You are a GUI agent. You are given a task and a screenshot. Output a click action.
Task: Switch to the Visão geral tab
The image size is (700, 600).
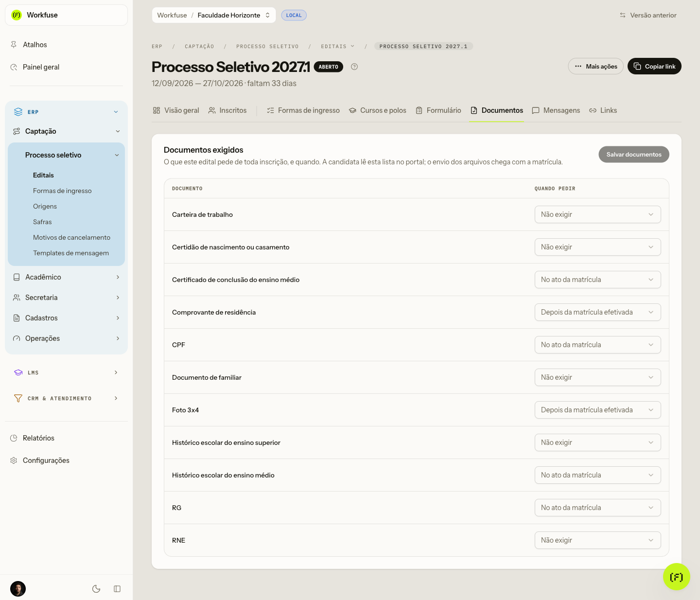[176, 110]
